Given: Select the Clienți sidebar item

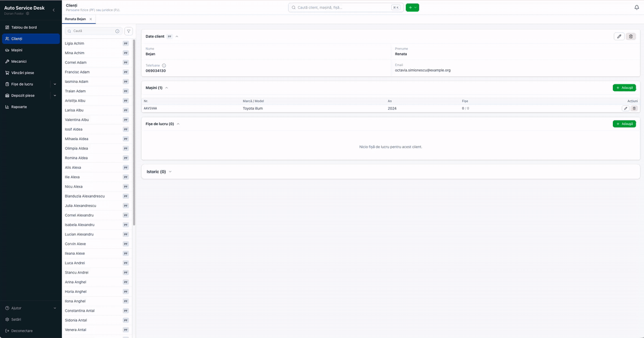Looking at the screenshot, I should click(x=31, y=39).
